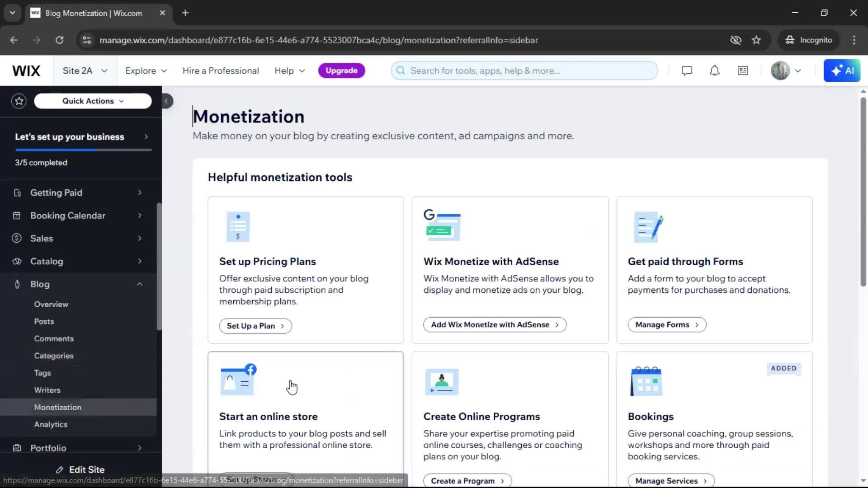The height and width of the screenshot is (488, 868).
Task: Click the Getting Paid sidebar icon
Action: (17, 193)
